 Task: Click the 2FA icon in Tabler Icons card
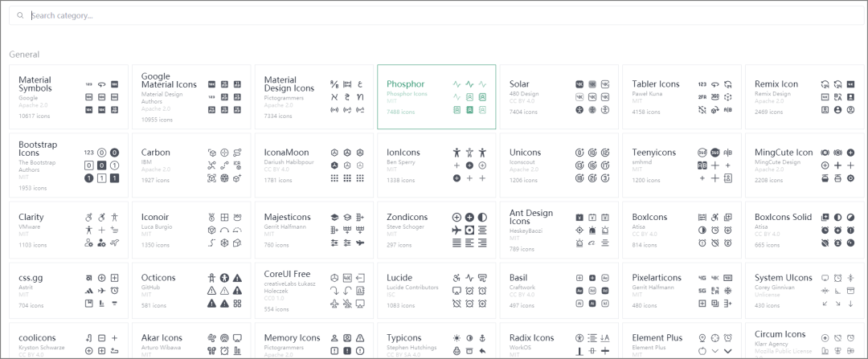pyautogui.click(x=702, y=97)
